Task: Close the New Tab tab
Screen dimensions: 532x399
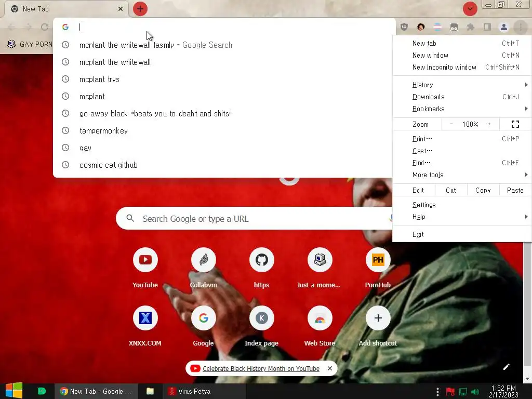Action: click(x=121, y=9)
